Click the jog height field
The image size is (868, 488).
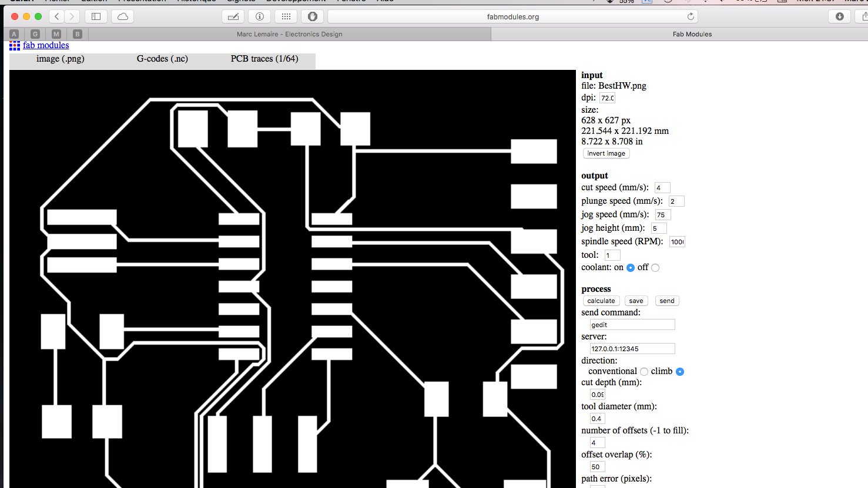[659, 228]
